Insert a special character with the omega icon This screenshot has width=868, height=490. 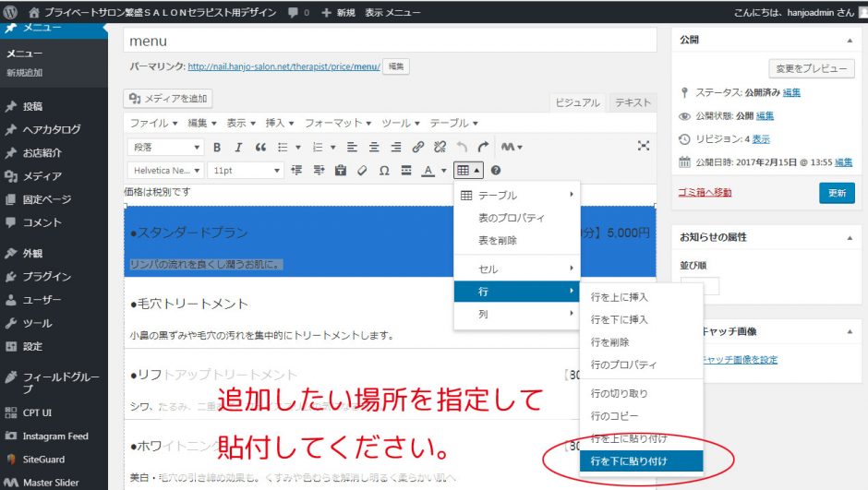pyautogui.click(x=384, y=171)
